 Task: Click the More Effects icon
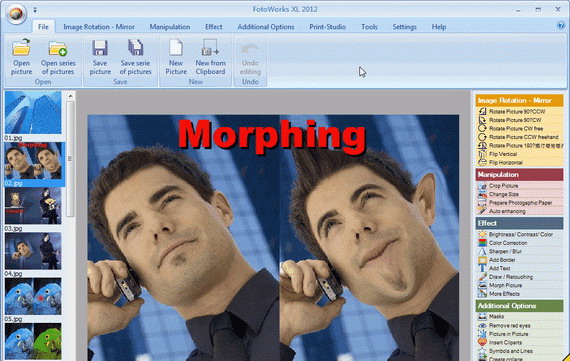(x=482, y=294)
